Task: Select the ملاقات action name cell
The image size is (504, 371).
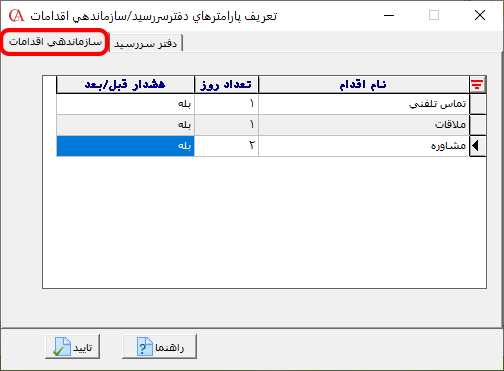Action: (x=364, y=125)
